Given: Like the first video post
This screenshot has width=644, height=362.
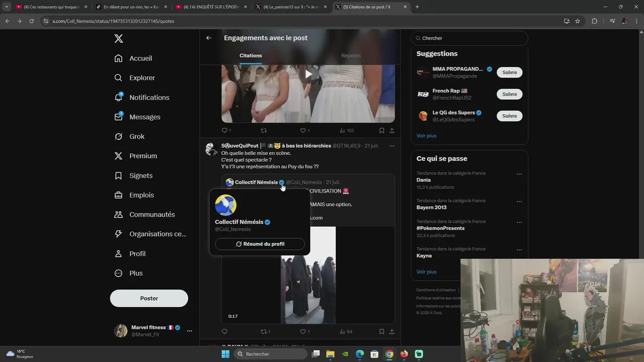Looking at the screenshot, I should tap(303, 131).
